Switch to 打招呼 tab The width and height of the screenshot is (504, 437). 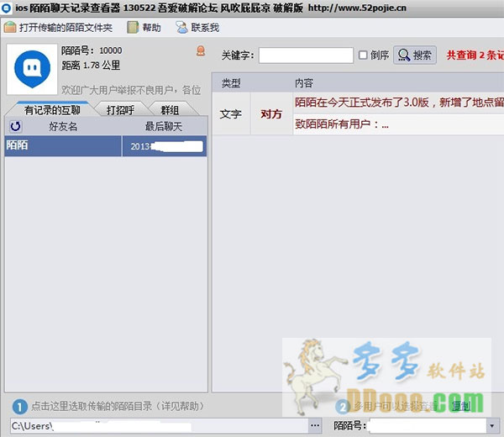click(x=120, y=110)
